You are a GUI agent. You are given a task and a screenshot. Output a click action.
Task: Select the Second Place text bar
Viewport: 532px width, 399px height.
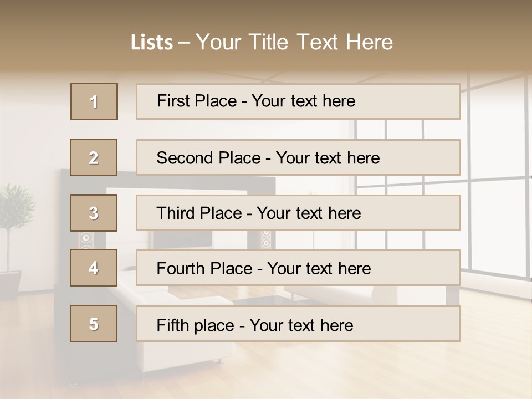[x=298, y=157]
